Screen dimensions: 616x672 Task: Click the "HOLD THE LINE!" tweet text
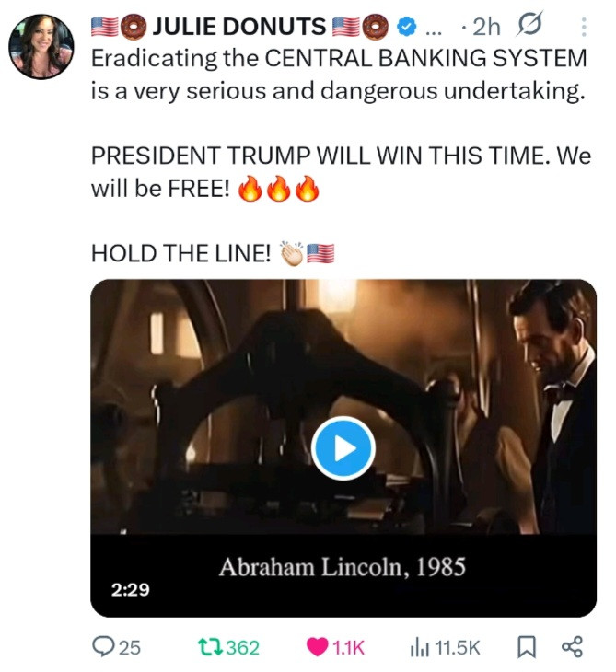pyautogui.click(x=180, y=253)
